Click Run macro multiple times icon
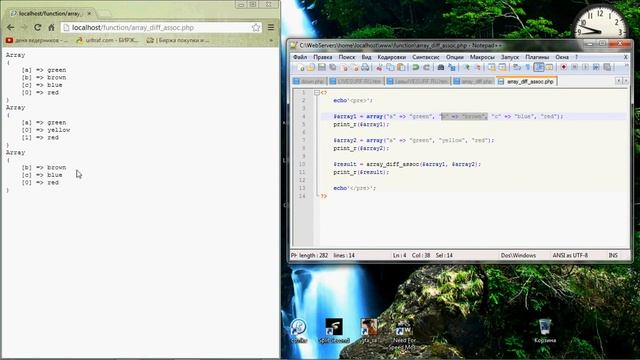 click(x=596, y=67)
